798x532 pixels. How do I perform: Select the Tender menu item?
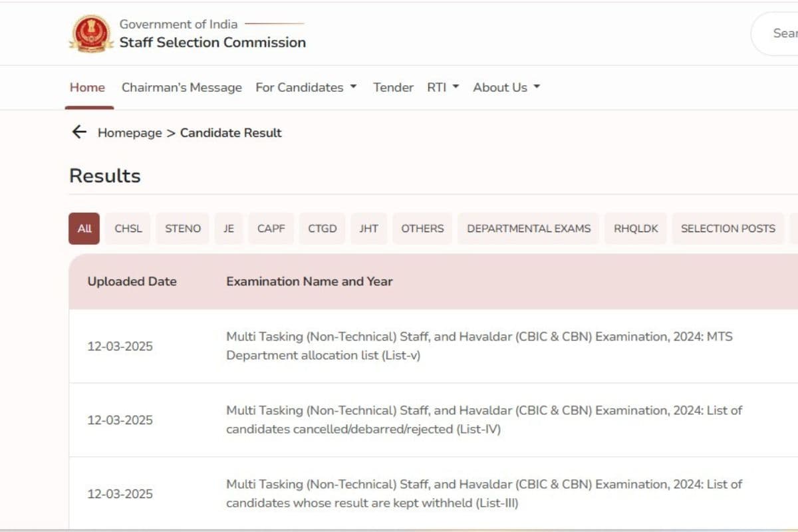(x=392, y=87)
